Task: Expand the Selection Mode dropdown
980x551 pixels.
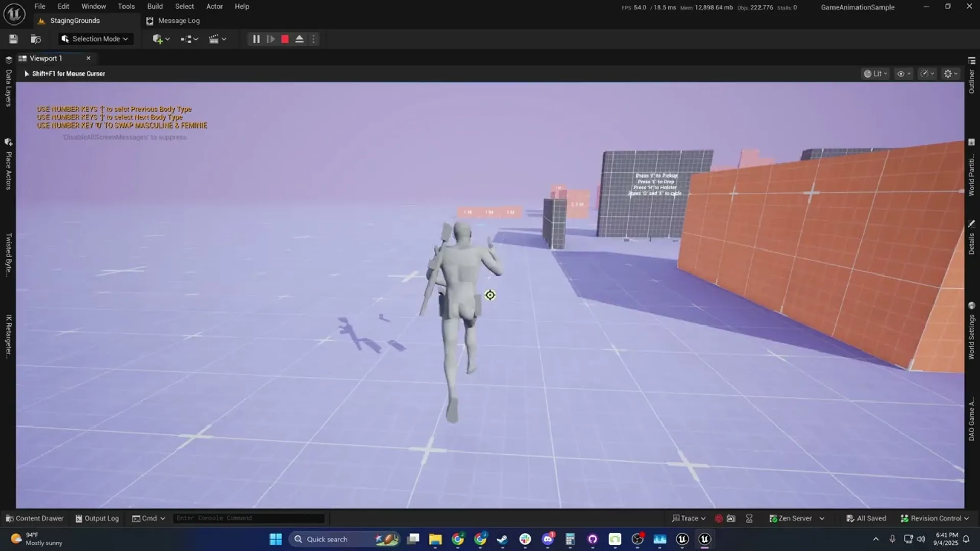Action: [95, 39]
